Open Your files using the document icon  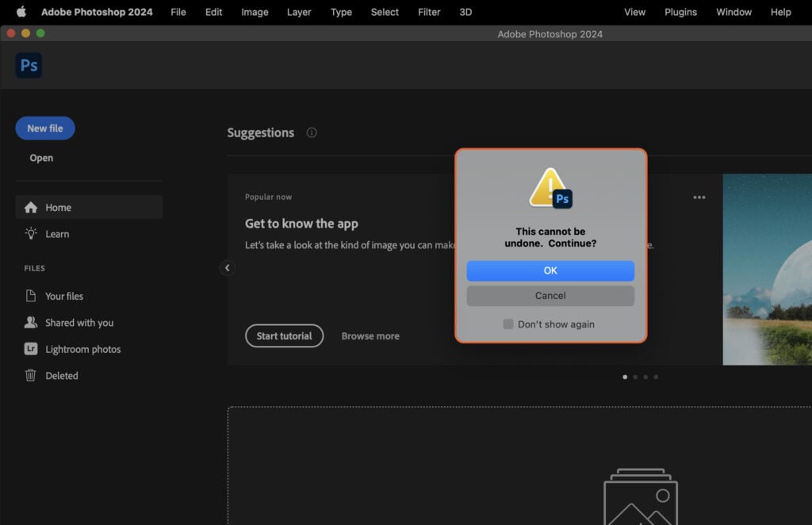pos(31,296)
